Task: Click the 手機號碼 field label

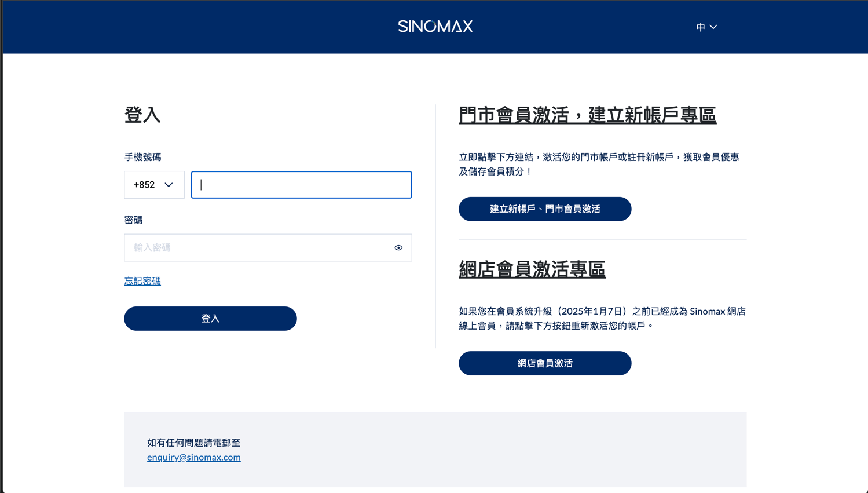Action: click(142, 157)
